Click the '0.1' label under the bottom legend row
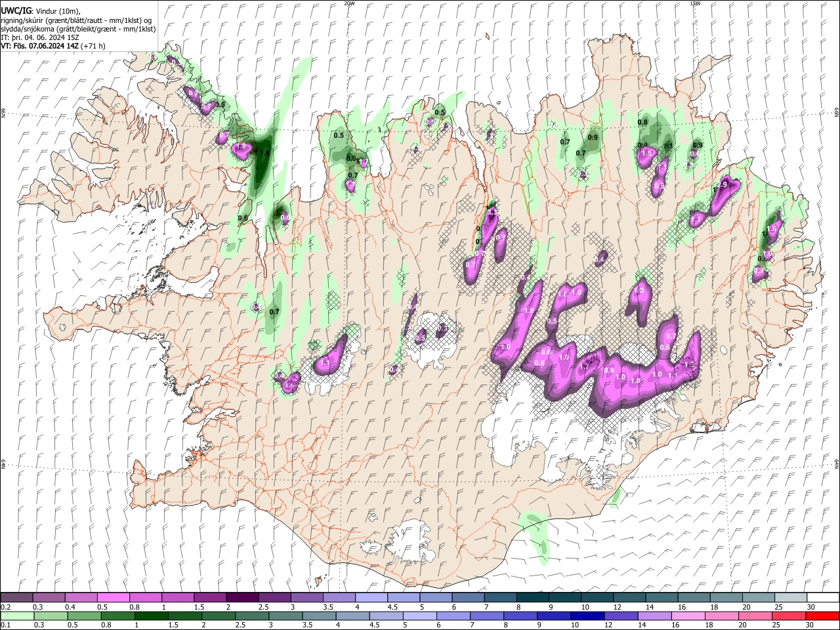This screenshot has width=840, height=630. pyautogui.click(x=6, y=625)
